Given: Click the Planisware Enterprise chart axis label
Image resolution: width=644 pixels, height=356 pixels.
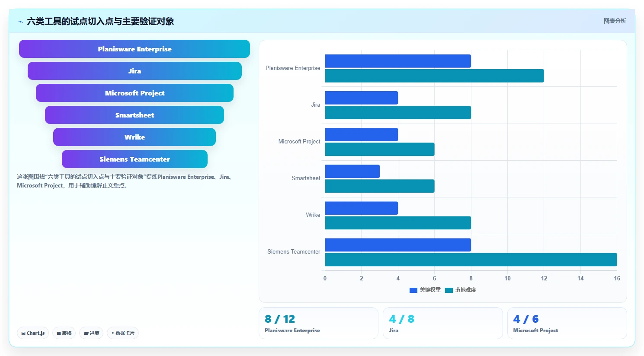Looking at the screenshot, I should (x=293, y=68).
